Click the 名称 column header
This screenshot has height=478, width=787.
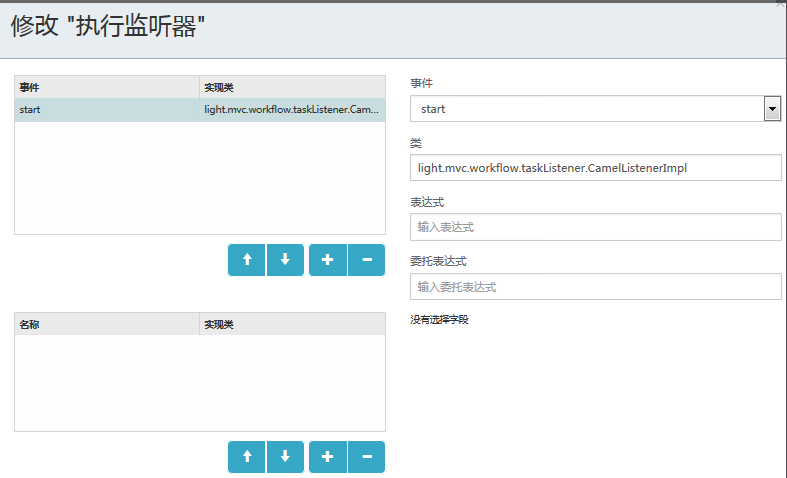pos(107,324)
